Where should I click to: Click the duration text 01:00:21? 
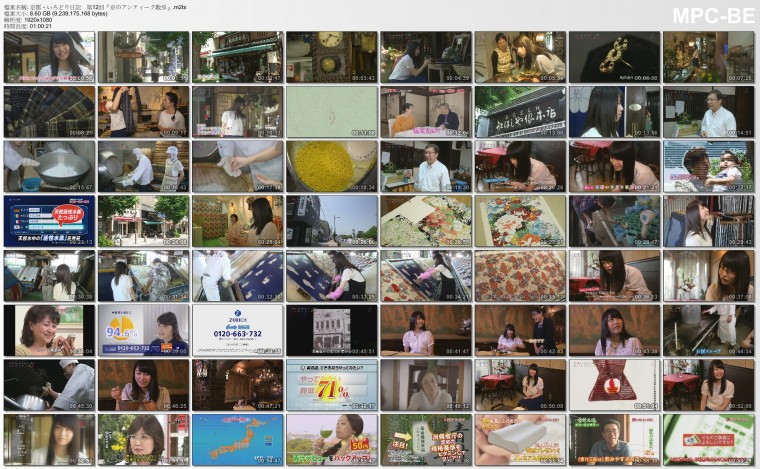coord(40,26)
